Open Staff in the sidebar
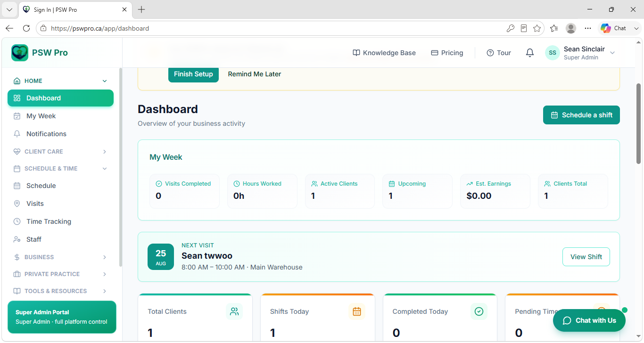 pos(60,239)
